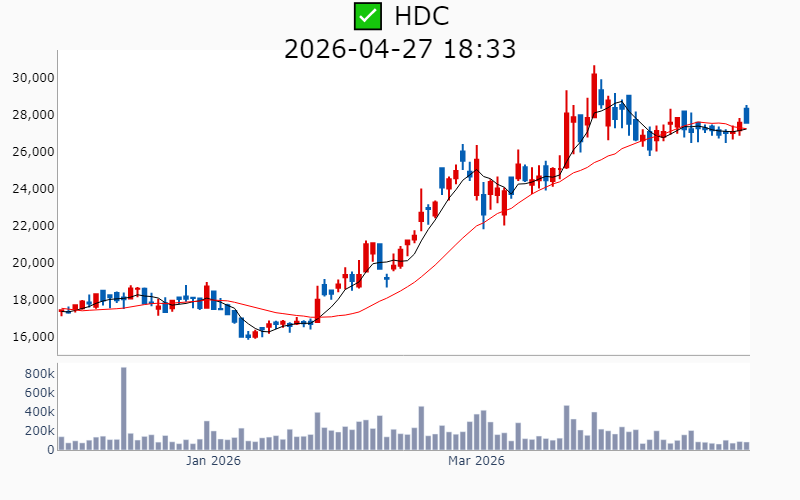This screenshot has height=500, width=800.
Task: Pick the 24,000 price axis label
Action: click(33, 189)
